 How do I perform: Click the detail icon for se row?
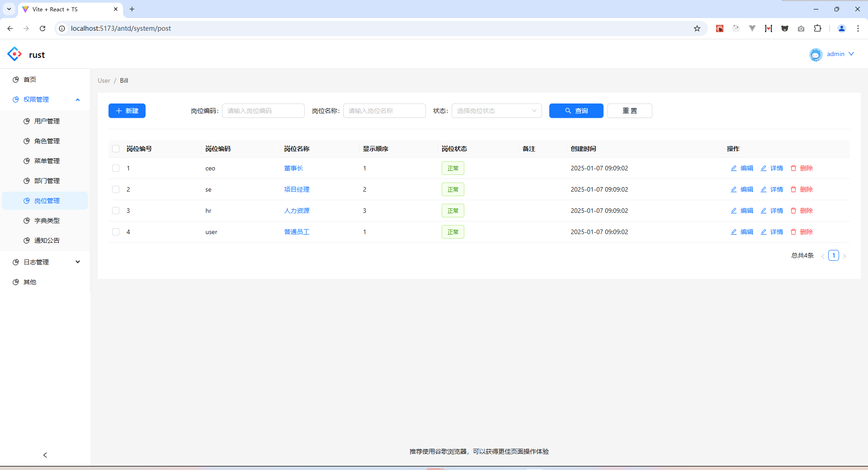click(x=764, y=189)
